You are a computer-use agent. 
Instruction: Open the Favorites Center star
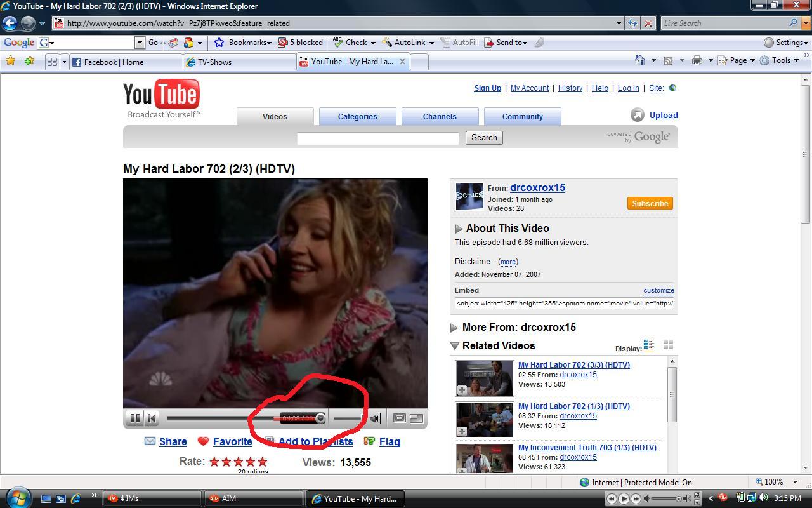(x=10, y=61)
